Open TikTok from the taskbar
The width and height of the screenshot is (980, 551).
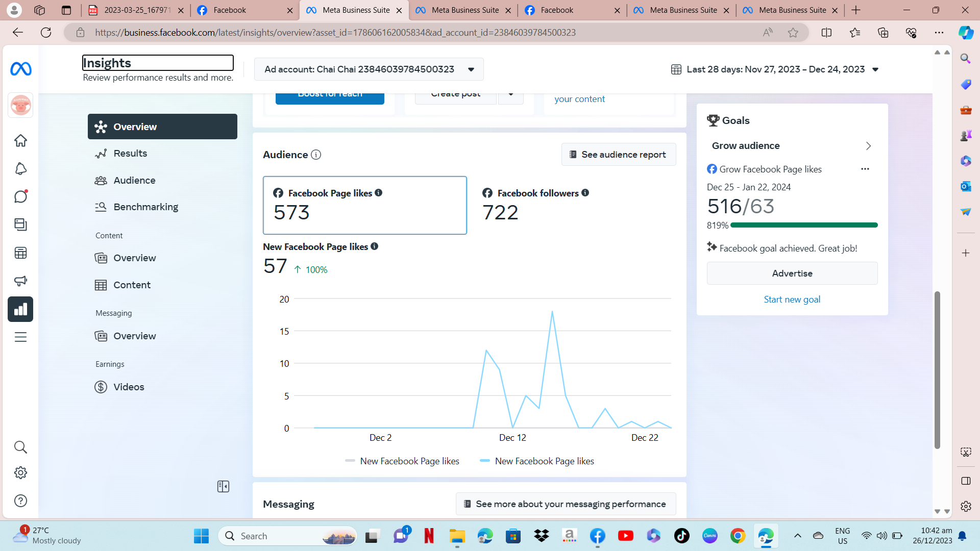[681, 536]
